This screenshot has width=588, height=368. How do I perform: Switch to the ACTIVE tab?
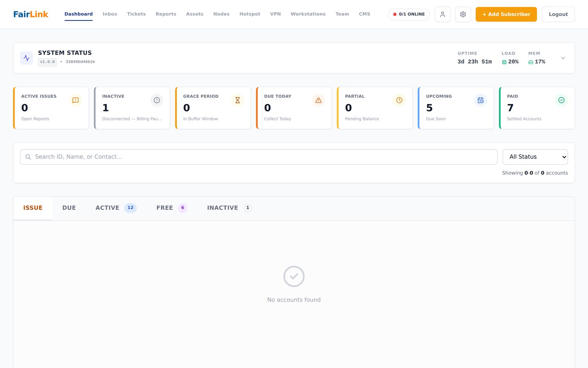tap(116, 208)
